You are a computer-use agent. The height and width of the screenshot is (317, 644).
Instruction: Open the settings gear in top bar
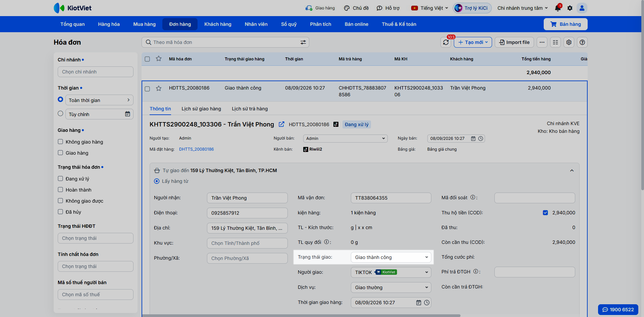click(x=570, y=8)
